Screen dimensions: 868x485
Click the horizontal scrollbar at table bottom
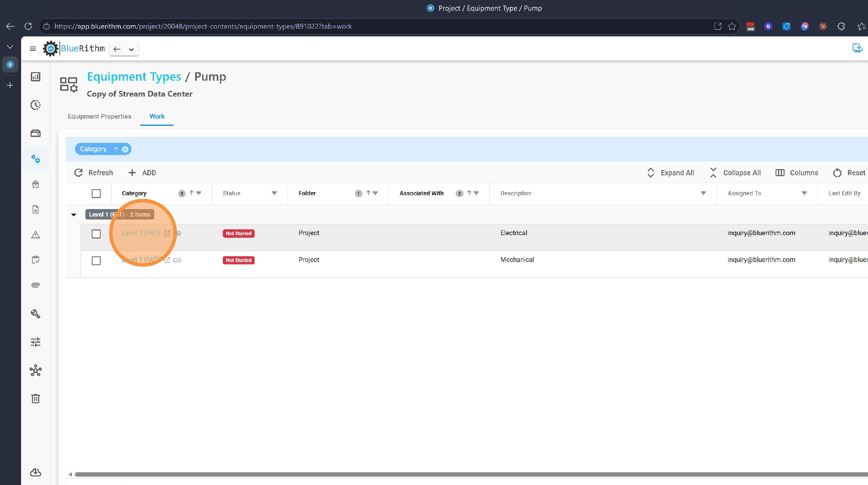point(471,475)
